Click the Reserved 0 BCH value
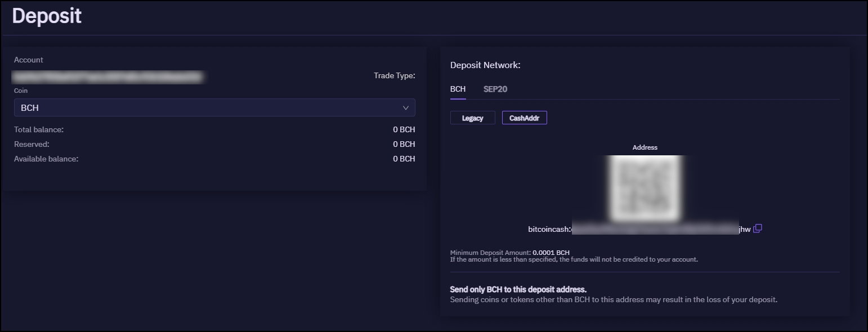Viewport: 868px width, 332px height. click(404, 145)
